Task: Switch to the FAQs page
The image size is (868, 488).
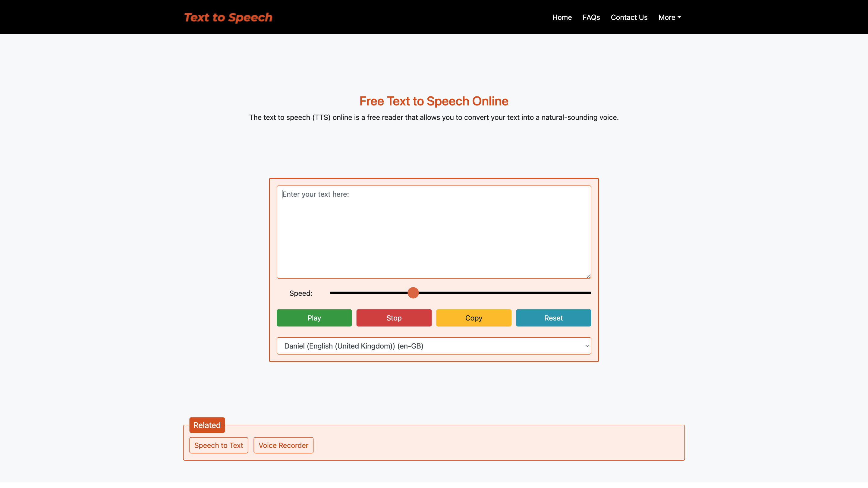Action: (591, 17)
